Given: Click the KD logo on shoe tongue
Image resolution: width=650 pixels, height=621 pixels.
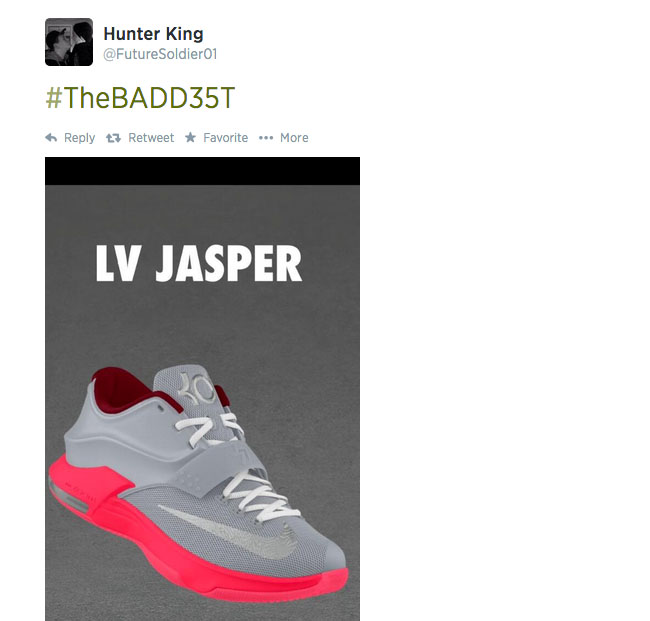Looking at the screenshot, I should (x=196, y=388).
